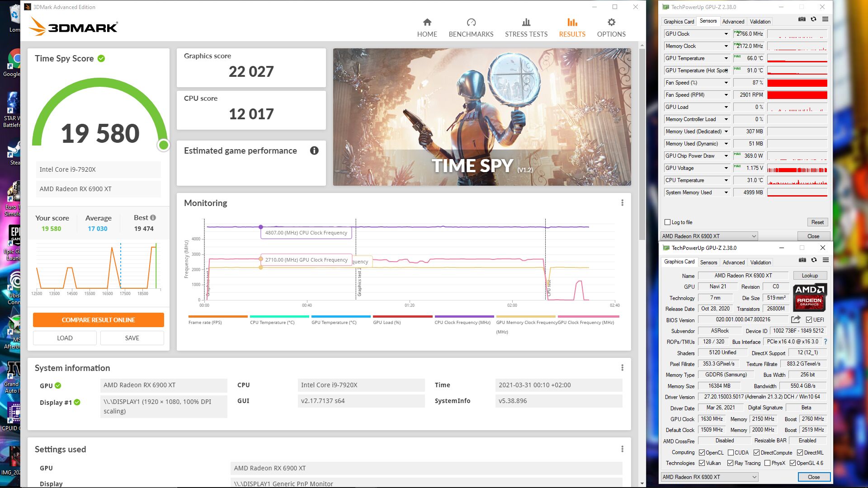Open Google Chrome desktop shortcut
868x488 pixels.
(x=14, y=62)
